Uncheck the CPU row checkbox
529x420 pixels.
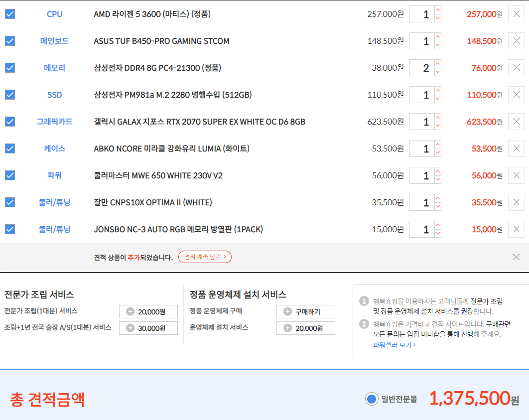pyautogui.click(x=10, y=14)
